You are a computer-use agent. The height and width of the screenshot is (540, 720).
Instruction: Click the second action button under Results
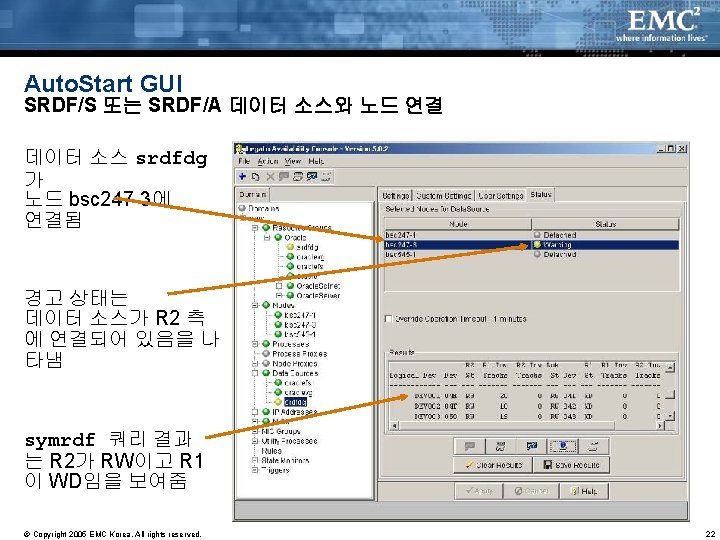tap(501, 446)
